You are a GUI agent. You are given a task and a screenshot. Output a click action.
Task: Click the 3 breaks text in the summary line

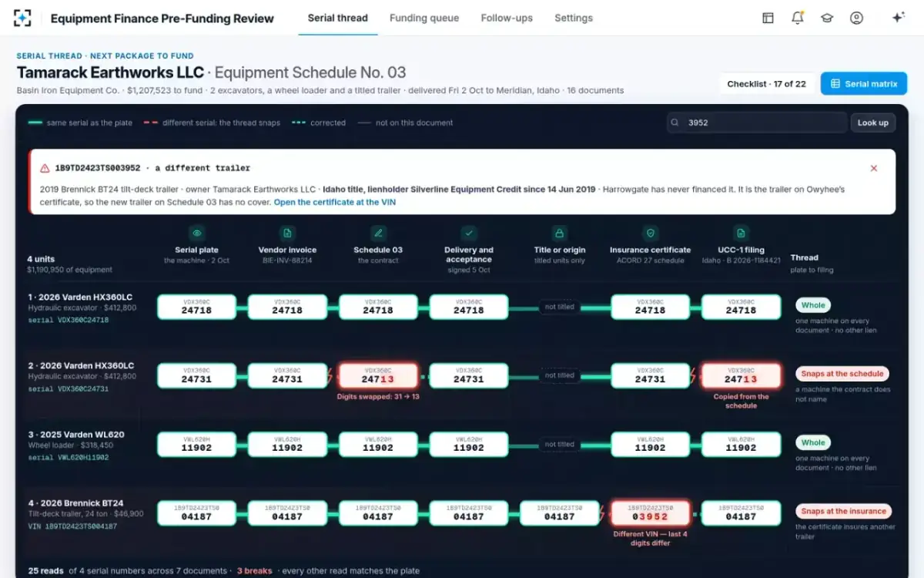255,571
